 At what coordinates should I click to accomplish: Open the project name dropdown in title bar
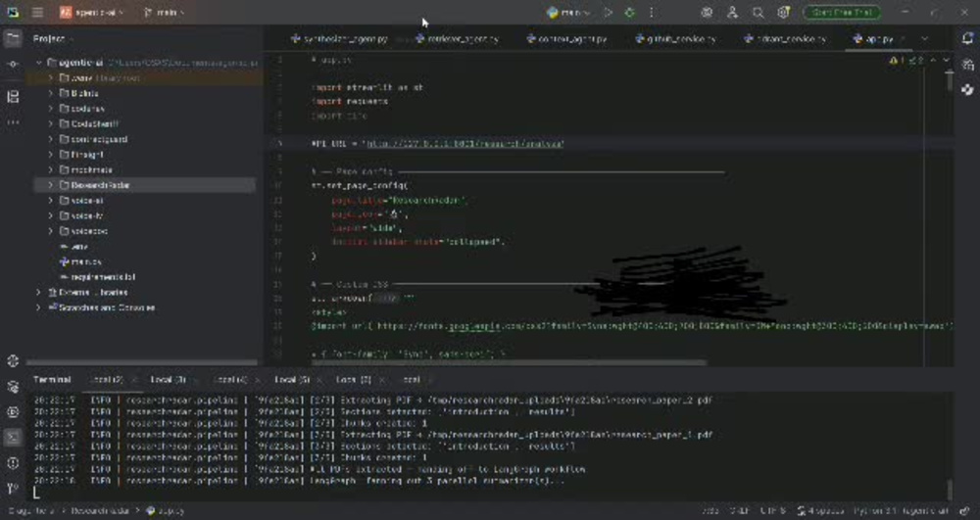91,13
